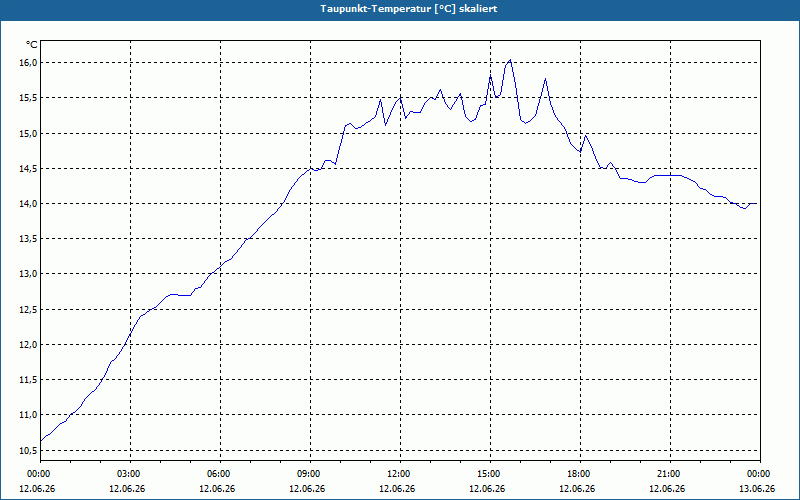This screenshot has height=500, width=800.
Task: Click the 13.06.26 date label
Action: [757, 489]
